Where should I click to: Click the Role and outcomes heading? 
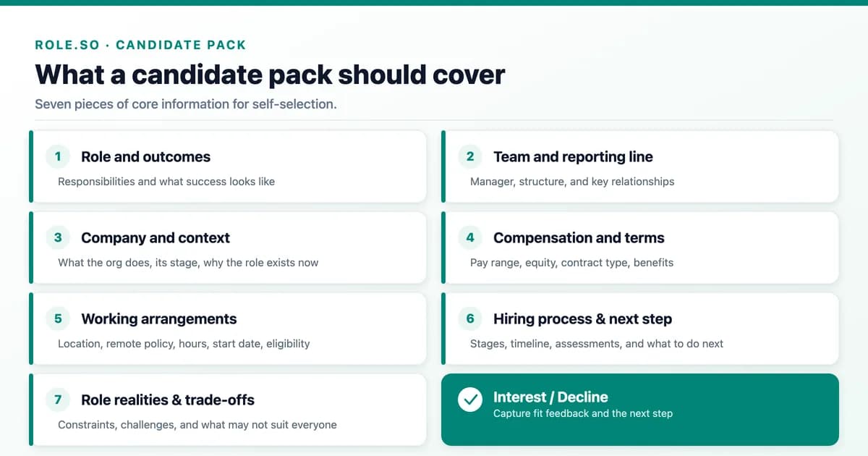pos(145,156)
